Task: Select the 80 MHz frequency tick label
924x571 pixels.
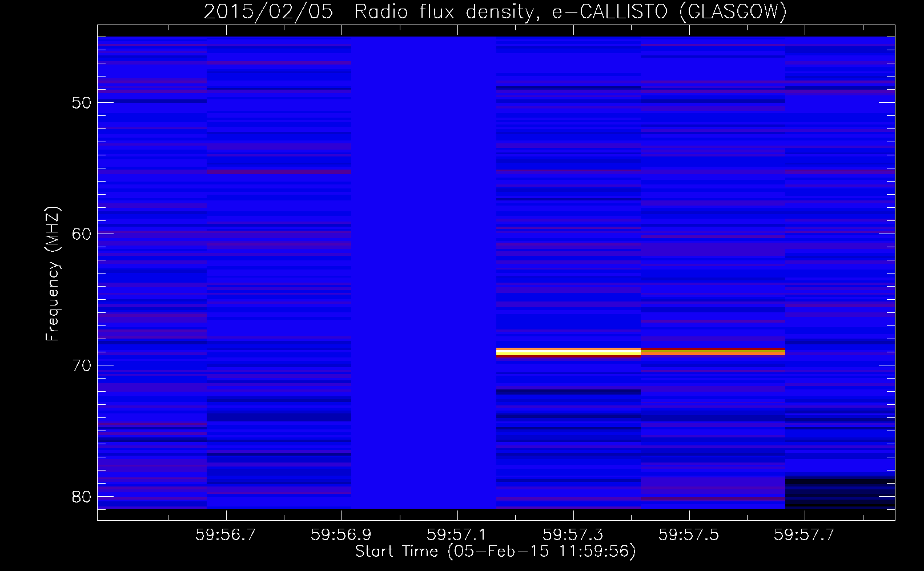Action: (82, 497)
